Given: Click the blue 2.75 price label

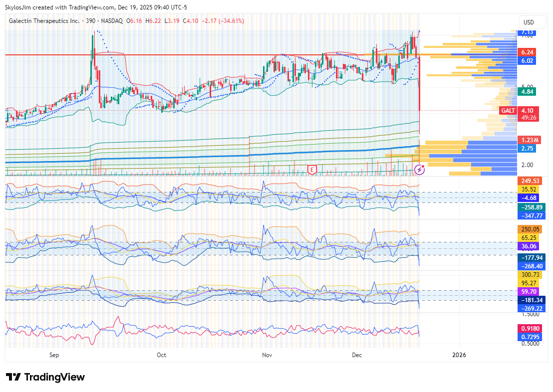Looking at the screenshot, I should click(528, 149).
